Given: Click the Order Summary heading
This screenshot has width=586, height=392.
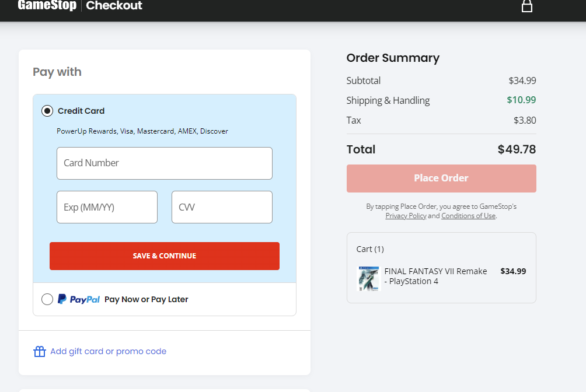Looking at the screenshot, I should tap(393, 58).
